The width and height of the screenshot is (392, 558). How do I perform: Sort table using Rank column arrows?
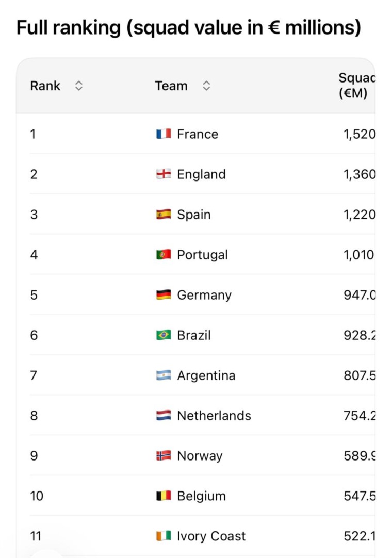click(x=79, y=86)
